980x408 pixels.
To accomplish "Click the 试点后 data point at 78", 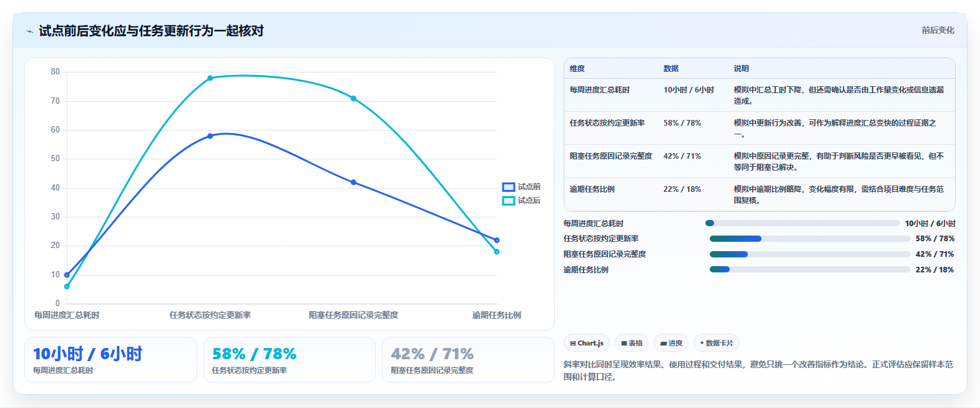I will pyautogui.click(x=210, y=78).
